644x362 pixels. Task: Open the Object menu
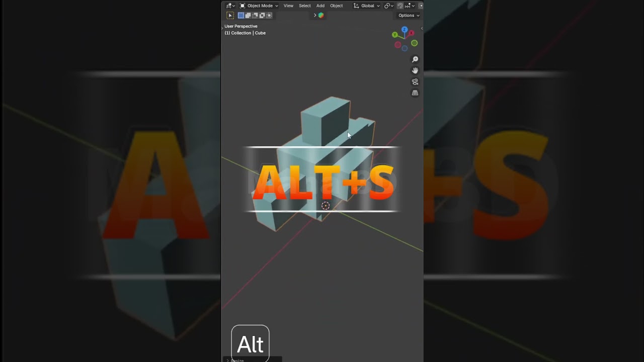337,6
